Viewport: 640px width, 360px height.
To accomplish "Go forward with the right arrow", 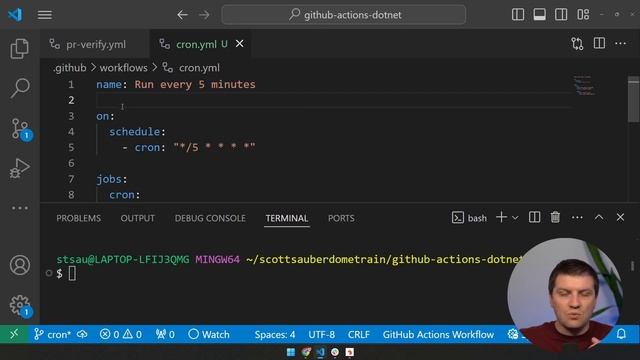I will tap(204, 15).
